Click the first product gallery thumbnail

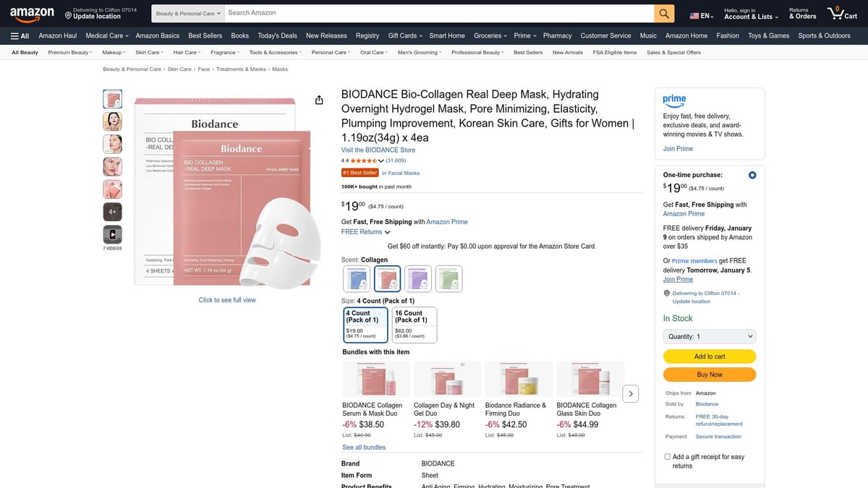tap(112, 98)
